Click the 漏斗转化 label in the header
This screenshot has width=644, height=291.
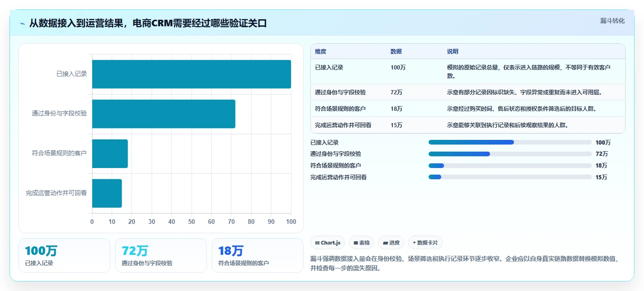613,21
